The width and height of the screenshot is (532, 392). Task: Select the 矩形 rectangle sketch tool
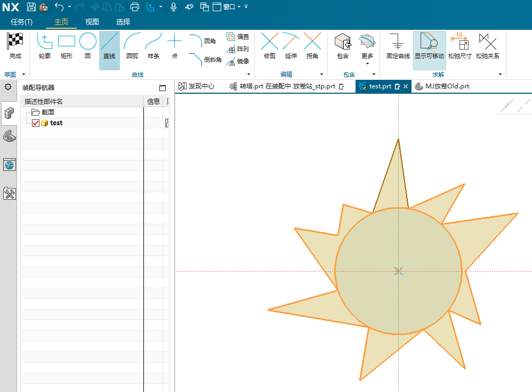point(67,46)
